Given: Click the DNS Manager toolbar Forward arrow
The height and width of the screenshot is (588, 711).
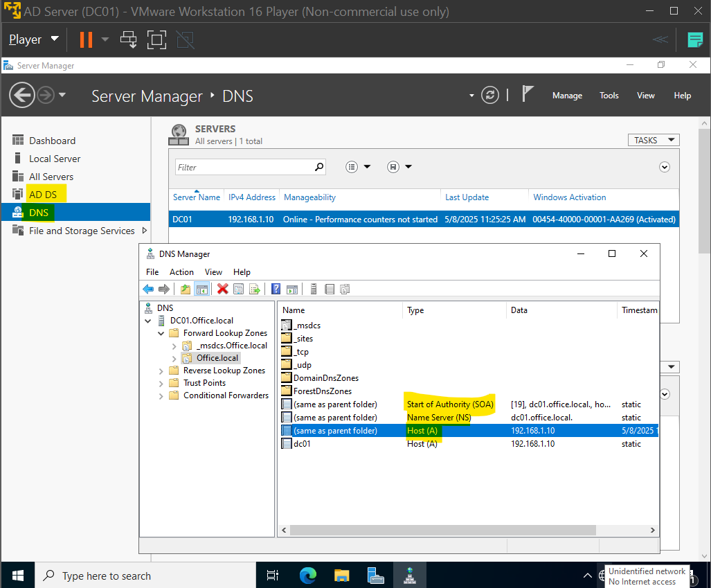Looking at the screenshot, I should pos(163,289).
